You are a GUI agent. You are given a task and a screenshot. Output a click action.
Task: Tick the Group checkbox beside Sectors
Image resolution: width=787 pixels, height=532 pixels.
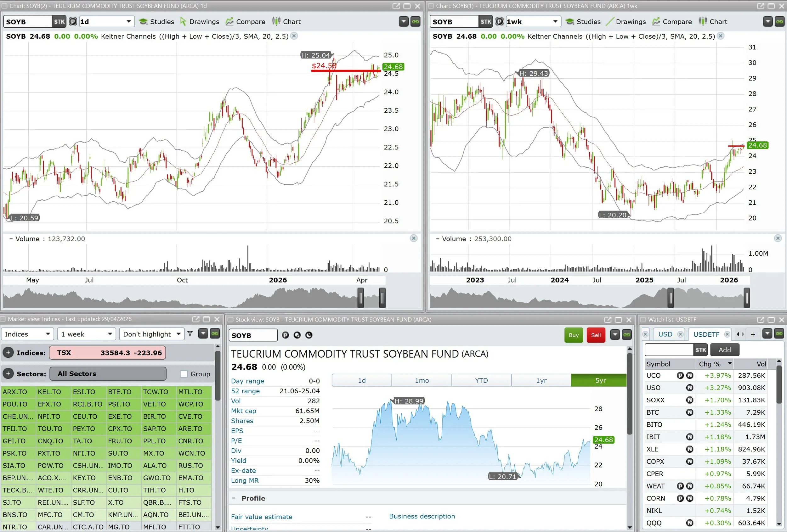coord(184,374)
